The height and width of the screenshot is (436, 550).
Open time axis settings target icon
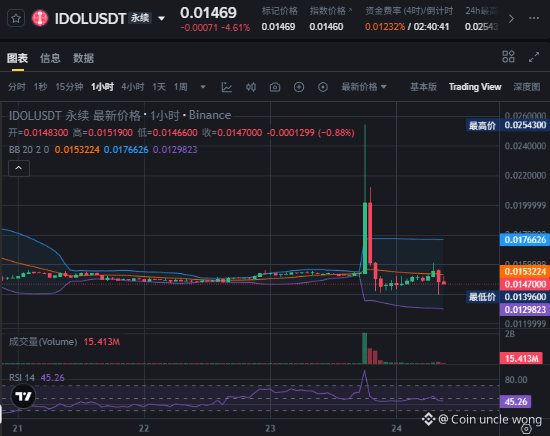[x=526, y=429]
